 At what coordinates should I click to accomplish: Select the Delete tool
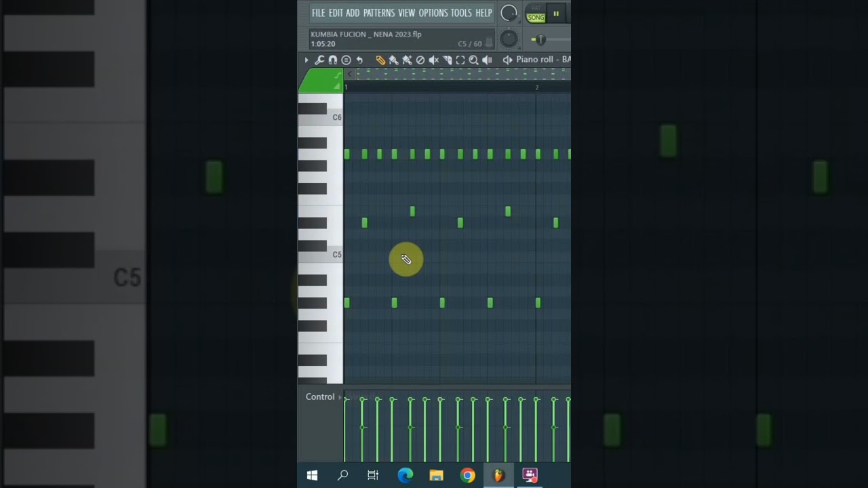pos(420,60)
